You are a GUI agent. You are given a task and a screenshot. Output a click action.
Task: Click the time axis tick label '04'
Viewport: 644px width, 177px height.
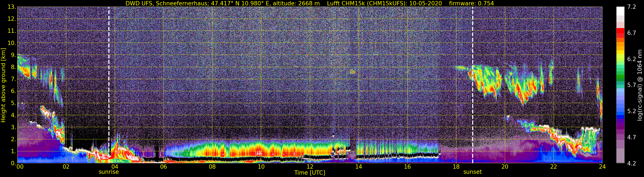coord(115,167)
